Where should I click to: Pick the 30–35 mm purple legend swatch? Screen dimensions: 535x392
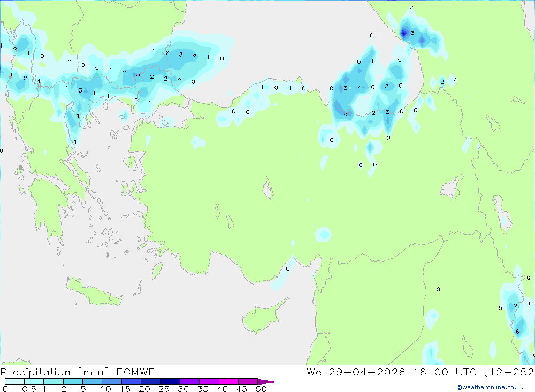(x=189, y=381)
